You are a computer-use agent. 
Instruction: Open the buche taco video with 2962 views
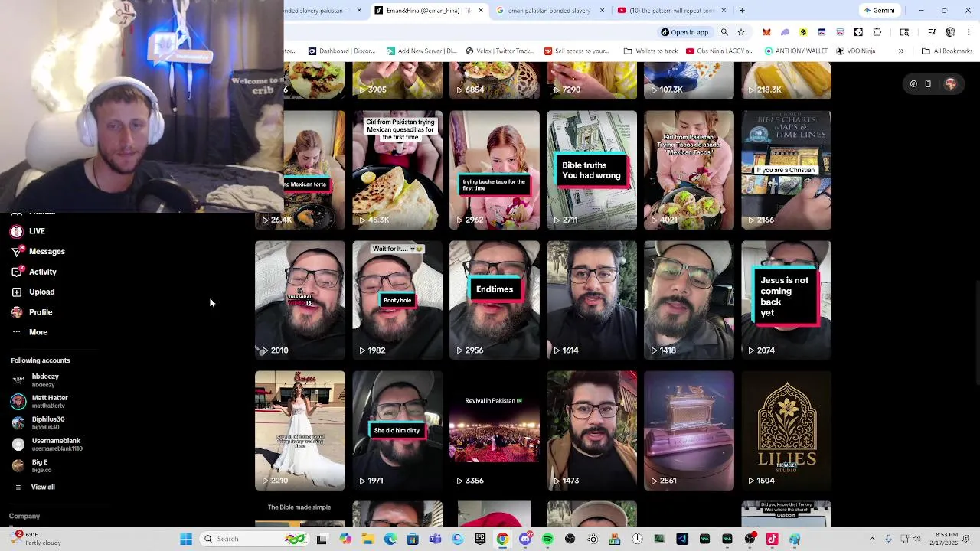click(495, 170)
